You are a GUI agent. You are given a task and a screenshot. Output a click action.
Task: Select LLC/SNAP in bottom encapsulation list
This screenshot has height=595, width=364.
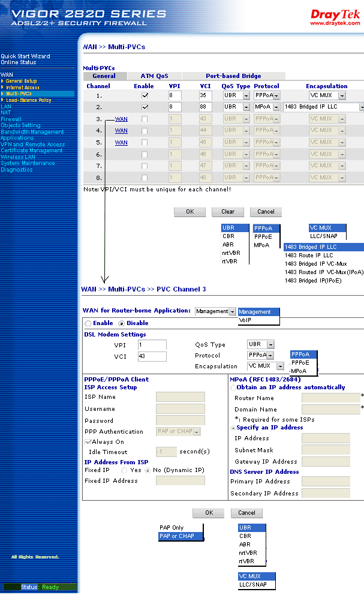pyautogui.click(x=256, y=584)
